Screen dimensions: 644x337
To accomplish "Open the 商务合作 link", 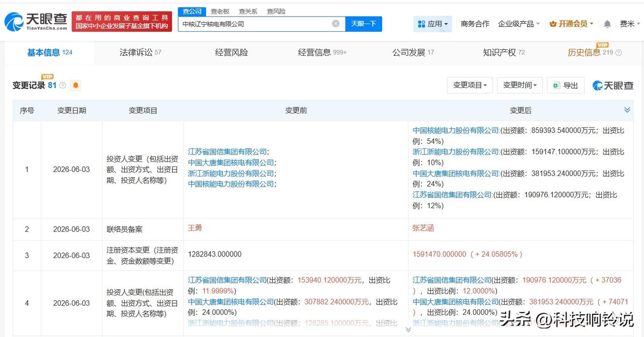I will [x=475, y=24].
